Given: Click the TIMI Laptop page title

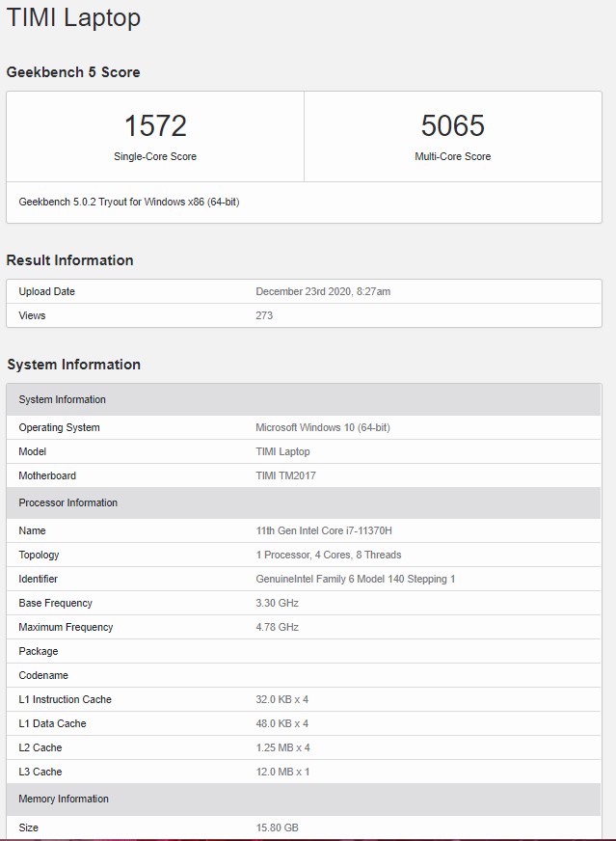Looking at the screenshot, I should point(73,17).
